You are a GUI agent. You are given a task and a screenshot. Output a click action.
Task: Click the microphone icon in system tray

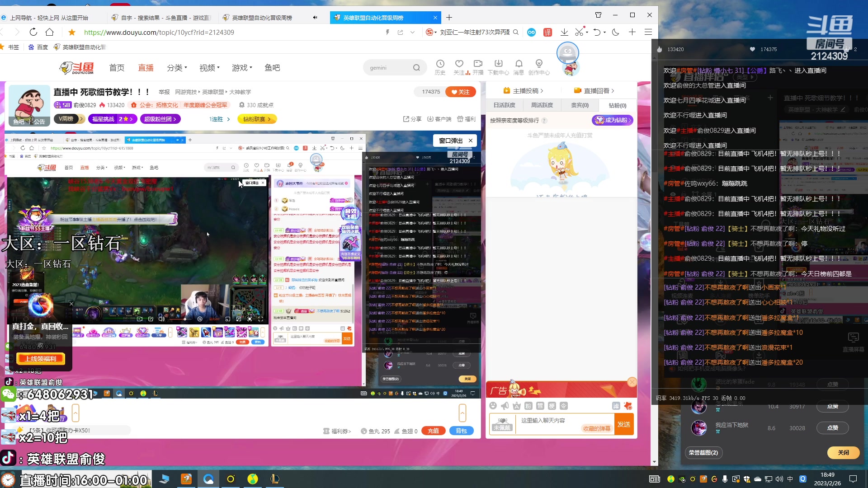click(x=725, y=479)
